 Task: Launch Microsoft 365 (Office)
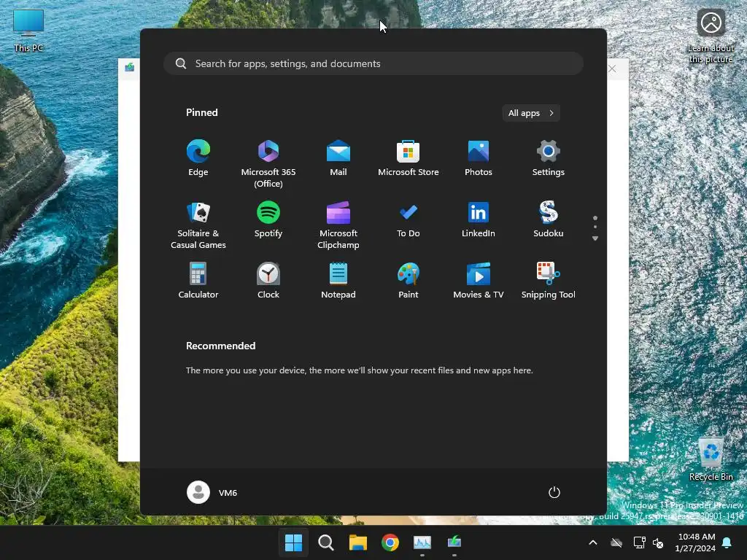click(268, 164)
